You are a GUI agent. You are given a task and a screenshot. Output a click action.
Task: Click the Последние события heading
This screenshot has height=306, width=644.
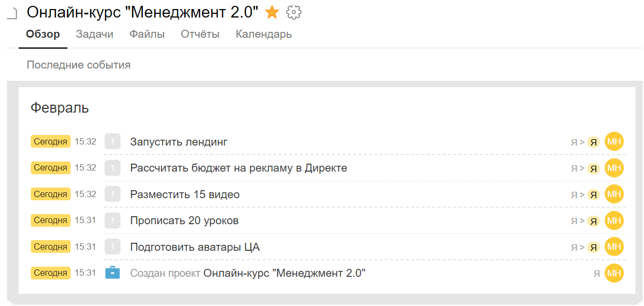point(79,65)
